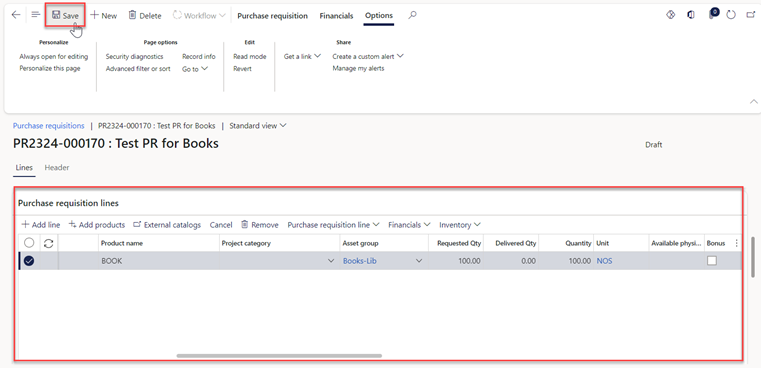Create a New record

tap(103, 16)
